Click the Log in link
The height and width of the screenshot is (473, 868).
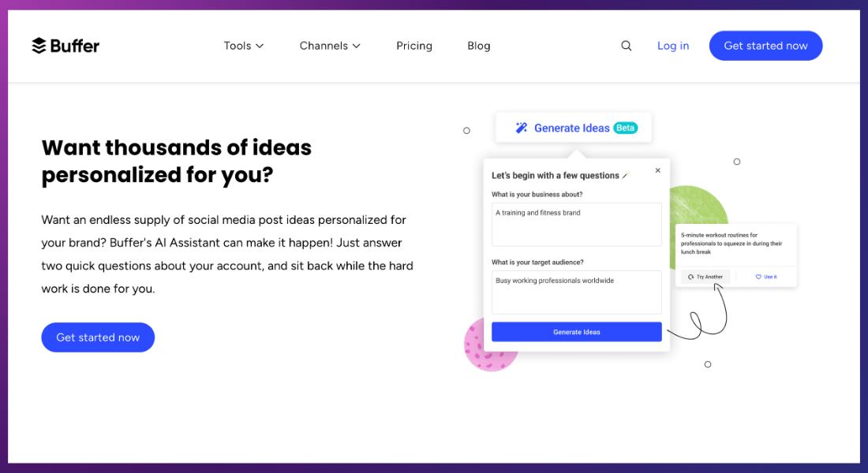[673, 46]
